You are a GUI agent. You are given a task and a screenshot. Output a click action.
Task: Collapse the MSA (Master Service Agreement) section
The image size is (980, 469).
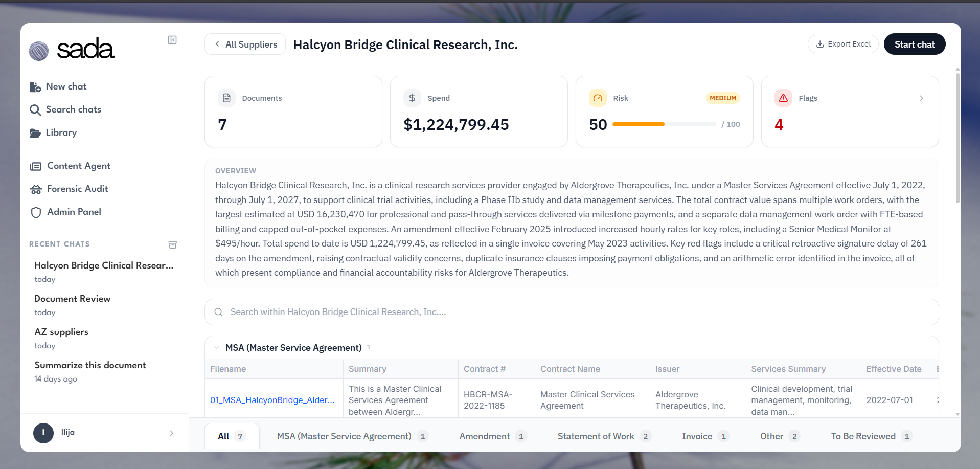pyautogui.click(x=216, y=348)
